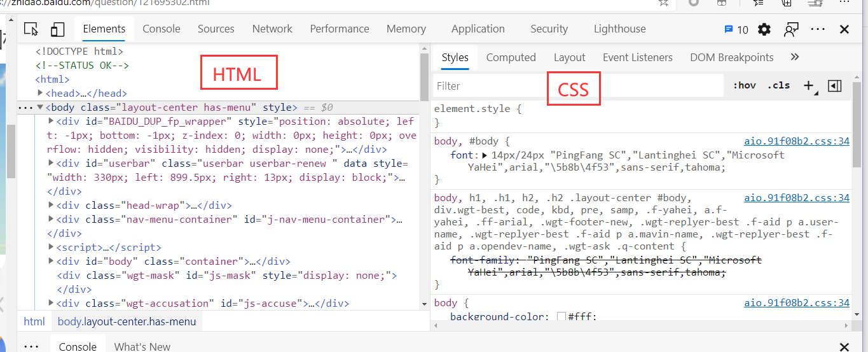The image size is (868, 352).
Task: Expand the font shorthand property triangle
Action: (485, 155)
